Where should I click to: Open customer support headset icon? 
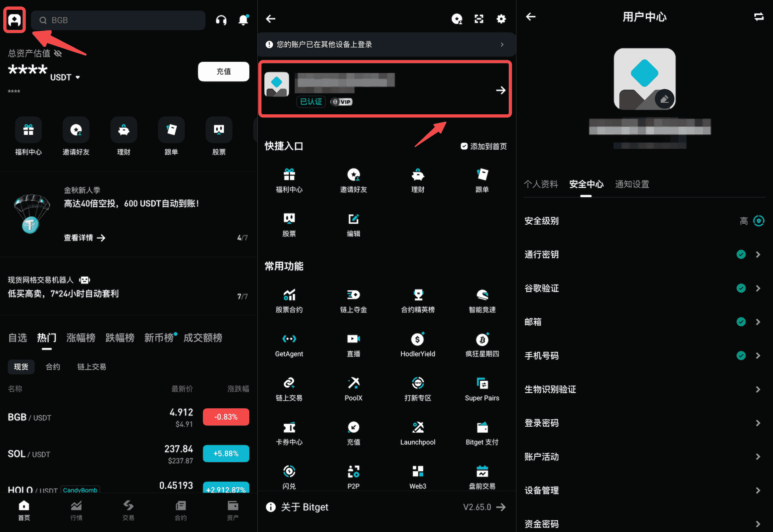click(221, 20)
